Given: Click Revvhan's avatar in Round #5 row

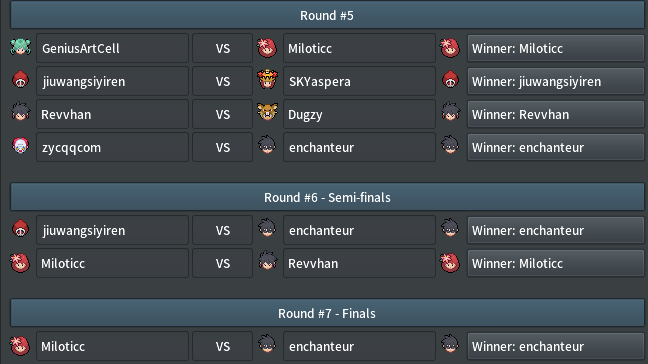Looking at the screenshot, I should click(x=20, y=112).
